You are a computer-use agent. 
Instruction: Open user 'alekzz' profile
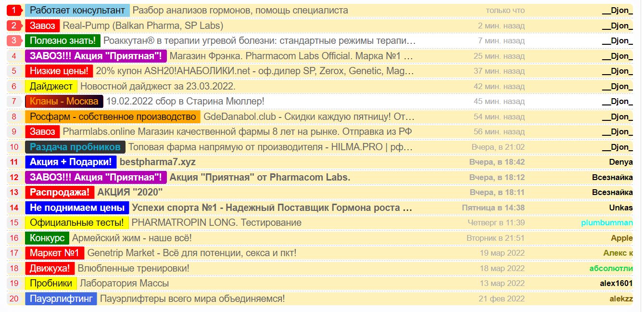click(x=623, y=298)
